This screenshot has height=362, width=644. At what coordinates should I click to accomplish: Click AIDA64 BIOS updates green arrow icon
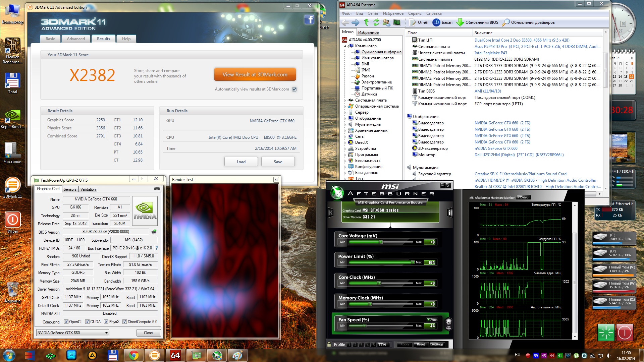pos(460,22)
